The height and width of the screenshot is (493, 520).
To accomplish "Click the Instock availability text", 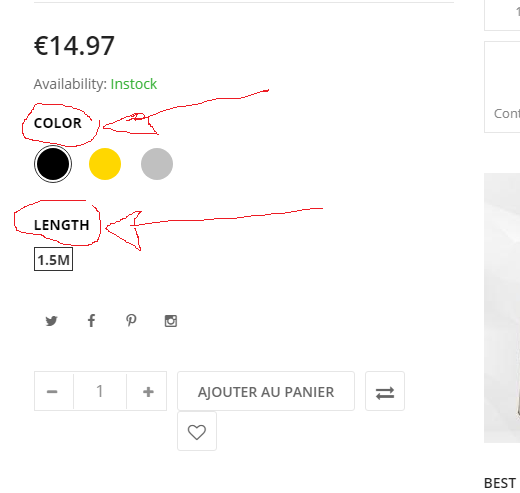I will (x=134, y=84).
